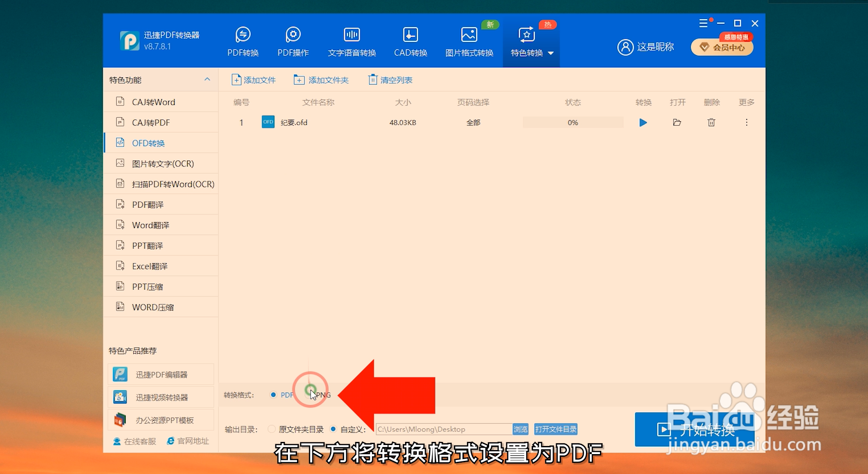Click 清空列表 trash button

[390, 80]
